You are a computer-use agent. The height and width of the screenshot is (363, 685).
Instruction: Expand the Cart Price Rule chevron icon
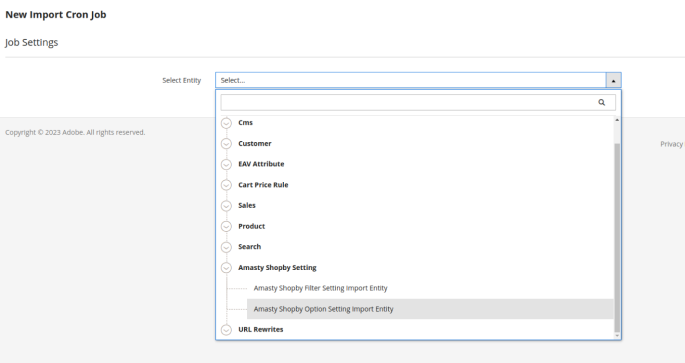(x=226, y=185)
